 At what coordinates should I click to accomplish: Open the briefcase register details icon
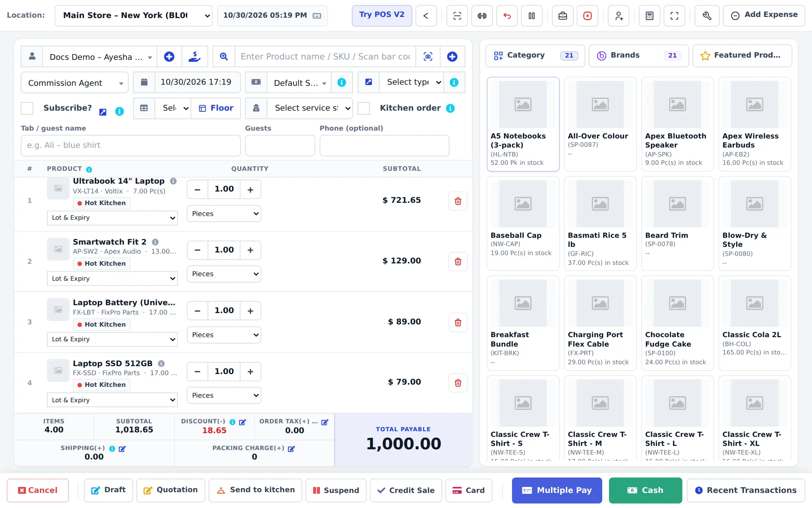click(562, 16)
